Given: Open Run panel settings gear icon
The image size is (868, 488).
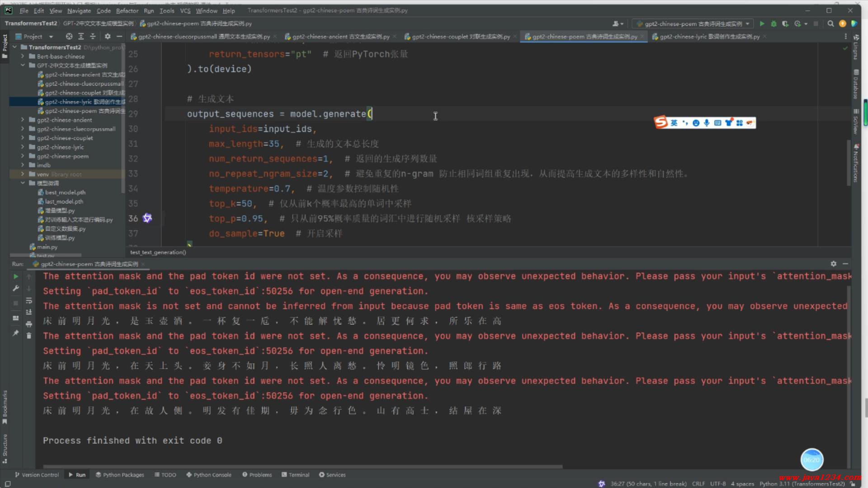Looking at the screenshot, I should (x=833, y=263).
